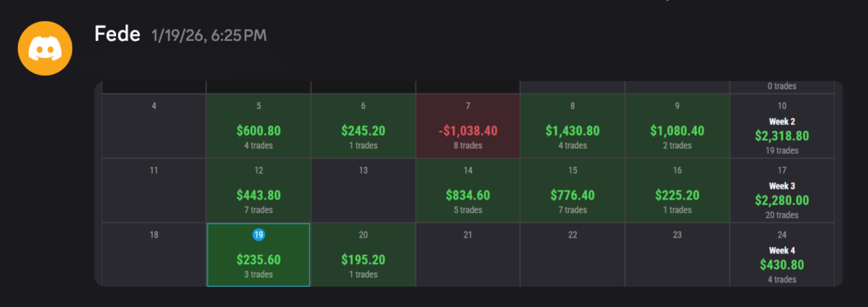Select day 16 showing $225.20
This screenshot has width=868, height=307.
(x=677, y=190)
